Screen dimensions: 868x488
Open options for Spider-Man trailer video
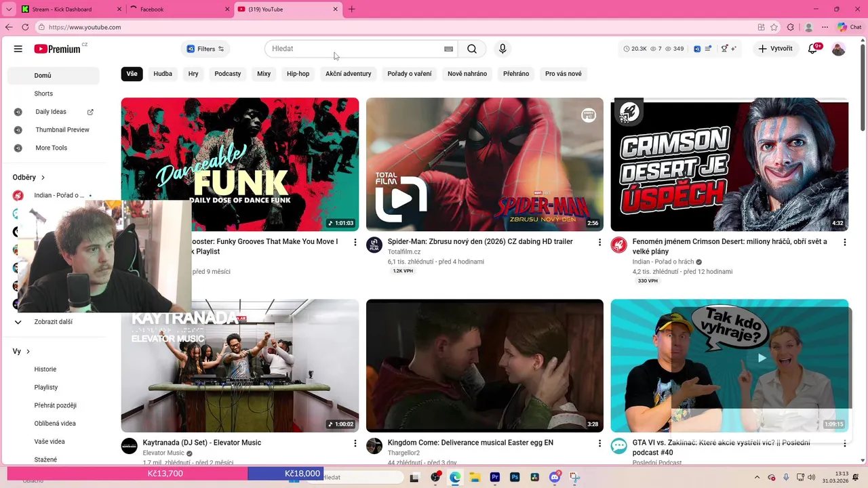pos(599,242)
